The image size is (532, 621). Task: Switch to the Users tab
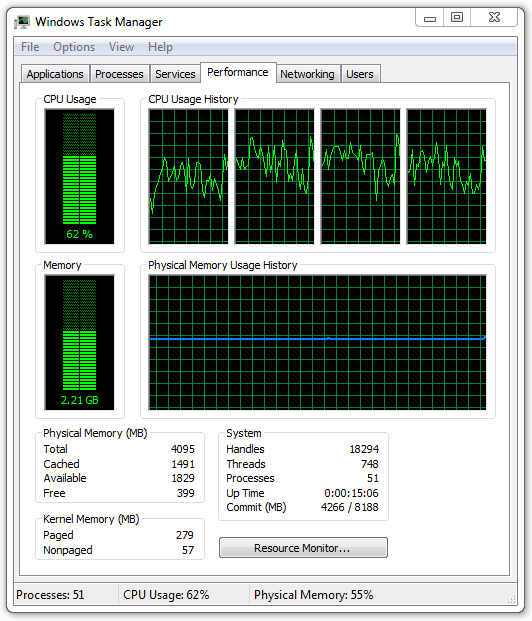click(x=360, y=74)
